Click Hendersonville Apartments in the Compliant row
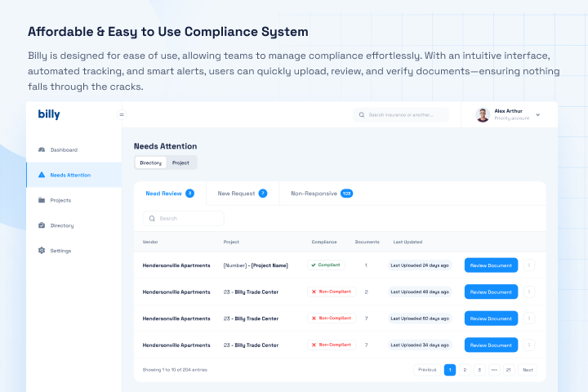Image resolution: width=588 pixels, height=392 pixels. pos(176,265)
